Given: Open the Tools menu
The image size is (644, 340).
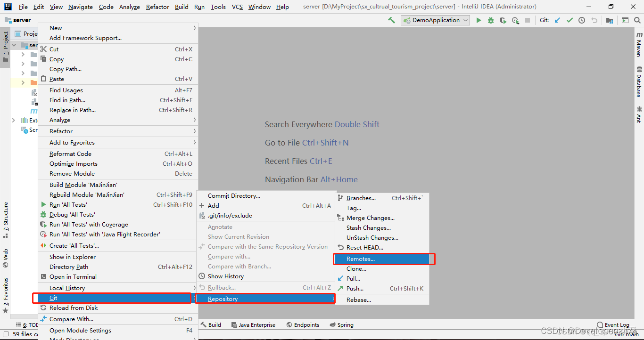Looking at the screenshot, I should [218, 7].
